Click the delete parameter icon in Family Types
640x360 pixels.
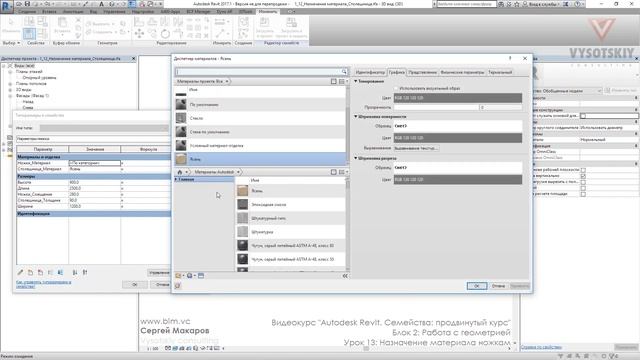pos(40,272)
